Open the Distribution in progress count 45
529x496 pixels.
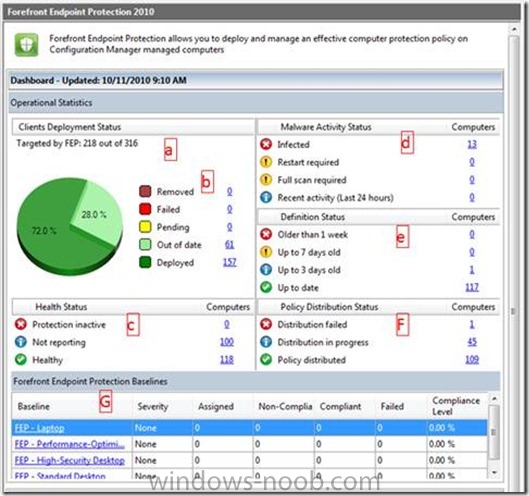(472, 342)
